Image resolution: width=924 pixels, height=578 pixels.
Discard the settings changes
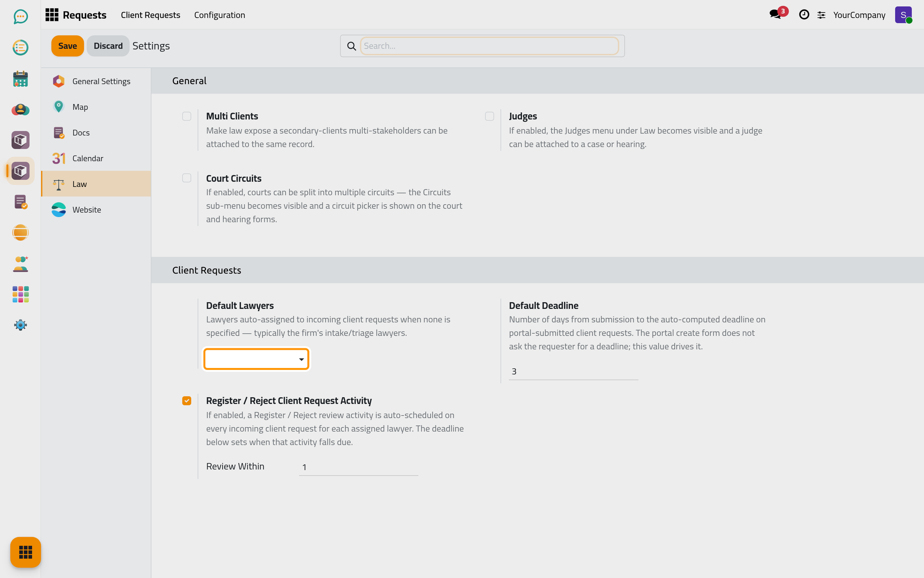[x=108, y=46]
